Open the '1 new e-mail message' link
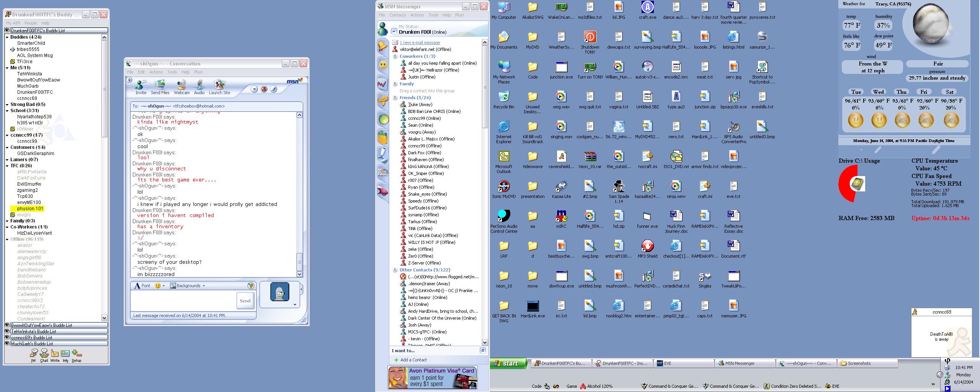Screen dimensions: 980x392 pyautogui.click(x=420, y=42)
